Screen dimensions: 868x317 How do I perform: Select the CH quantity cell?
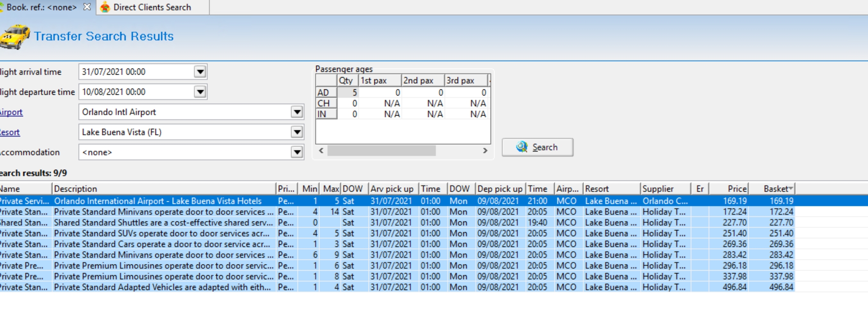(348, 103)
